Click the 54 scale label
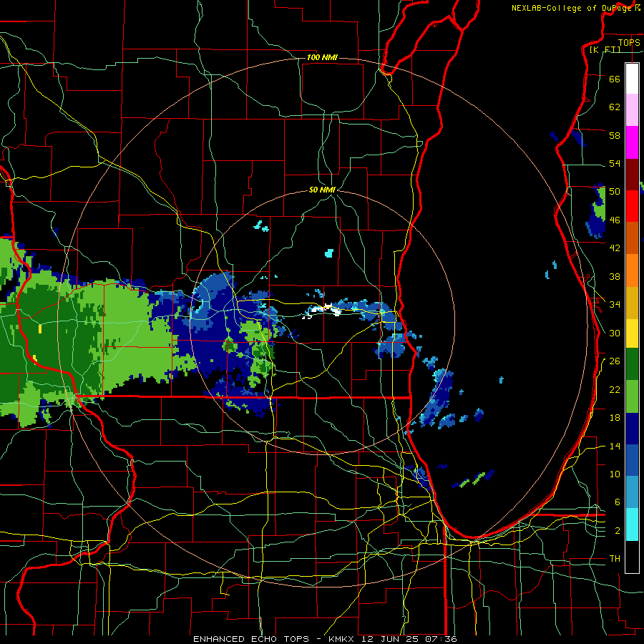The width and height of the screenshot is (644, 644). point(615,163)
